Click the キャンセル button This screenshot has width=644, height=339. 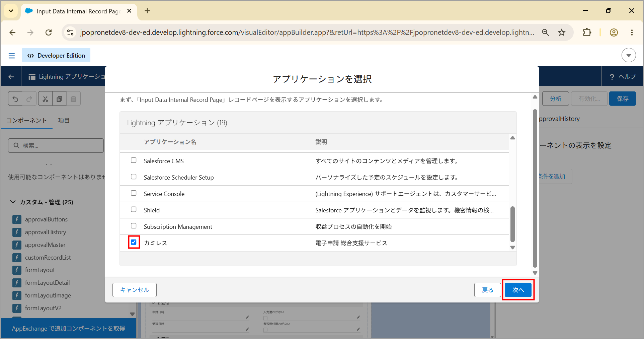coord(135,290)
